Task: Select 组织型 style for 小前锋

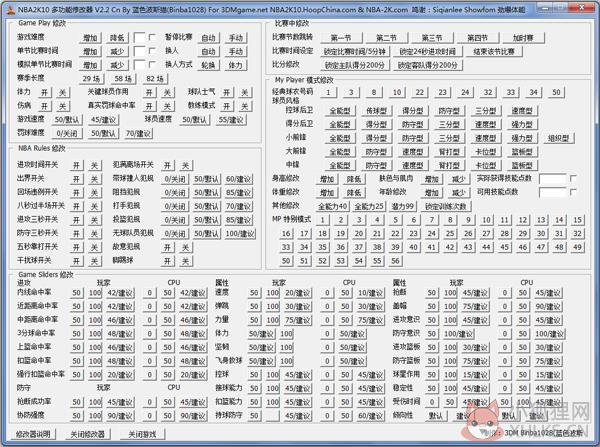Action: [559, 138]
